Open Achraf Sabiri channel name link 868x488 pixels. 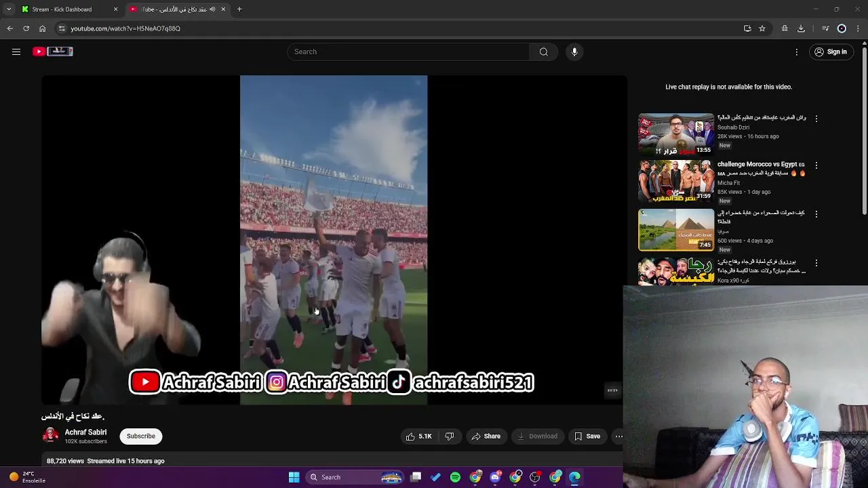coord(85,432)
